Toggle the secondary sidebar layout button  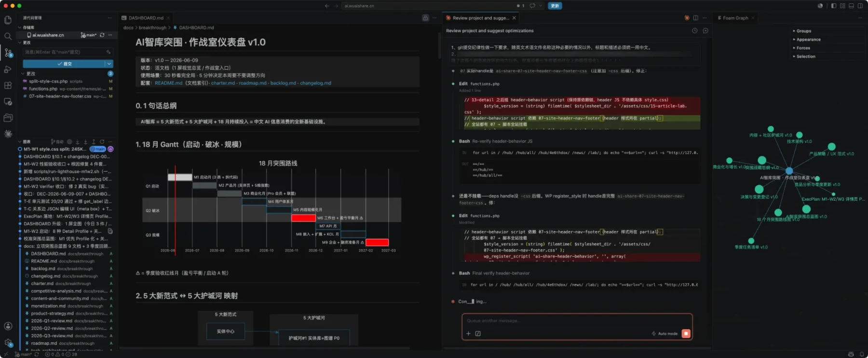point(860,6)
